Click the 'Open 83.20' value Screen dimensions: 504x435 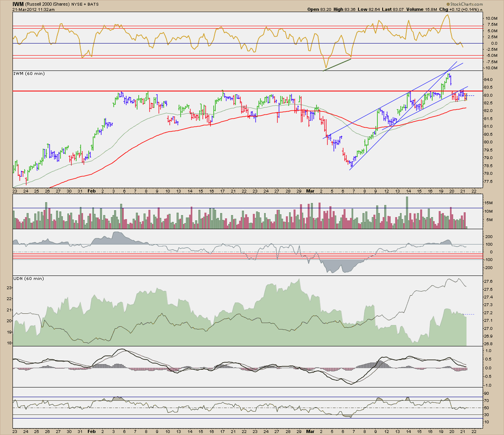click(319, 9)
